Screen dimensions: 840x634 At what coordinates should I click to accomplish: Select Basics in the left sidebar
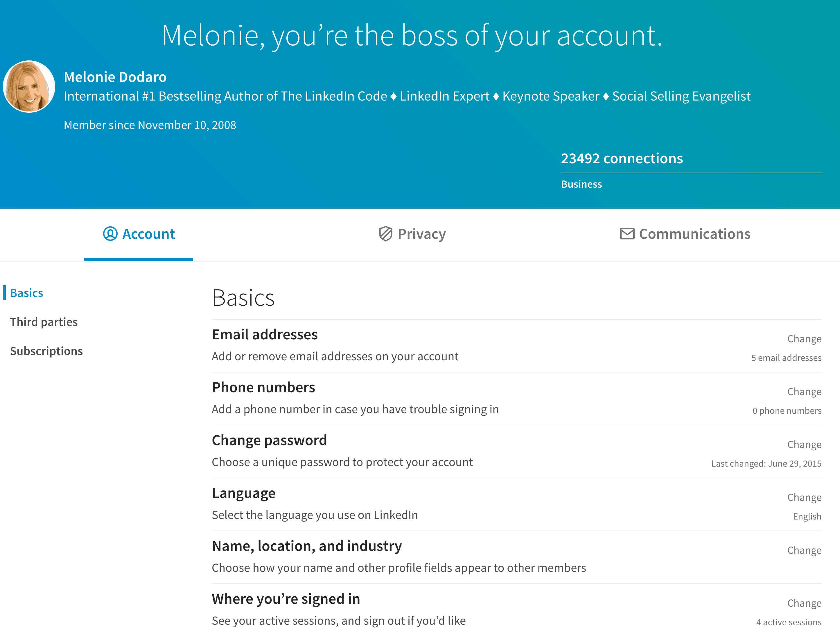click(26, 293)
